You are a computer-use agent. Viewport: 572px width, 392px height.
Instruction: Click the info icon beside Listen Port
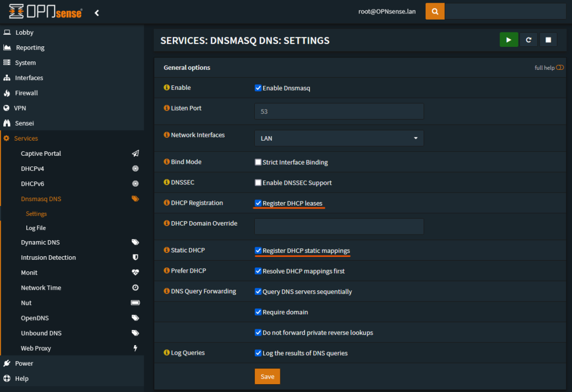coord(166,108)
